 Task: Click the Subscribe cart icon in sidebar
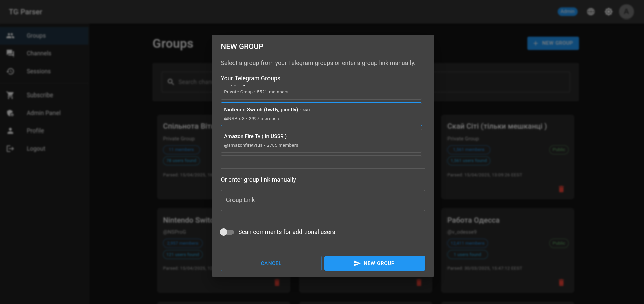[x=10, y=95]
